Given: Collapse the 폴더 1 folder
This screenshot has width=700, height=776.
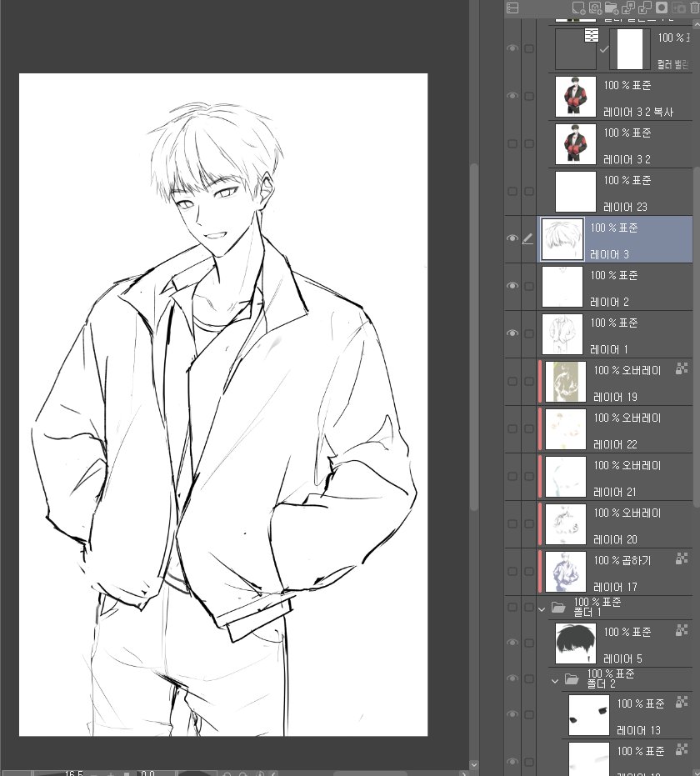Looking at the screenshot, I should 542,609.
